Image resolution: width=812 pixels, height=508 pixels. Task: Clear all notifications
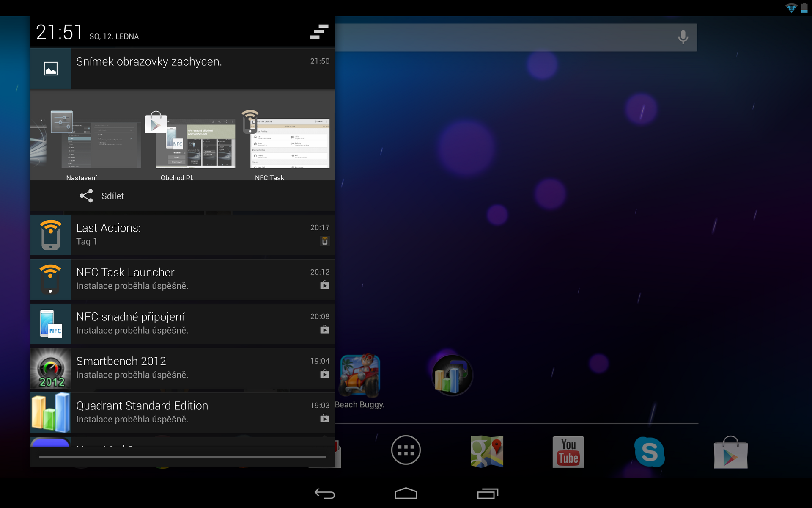[319, 32]
